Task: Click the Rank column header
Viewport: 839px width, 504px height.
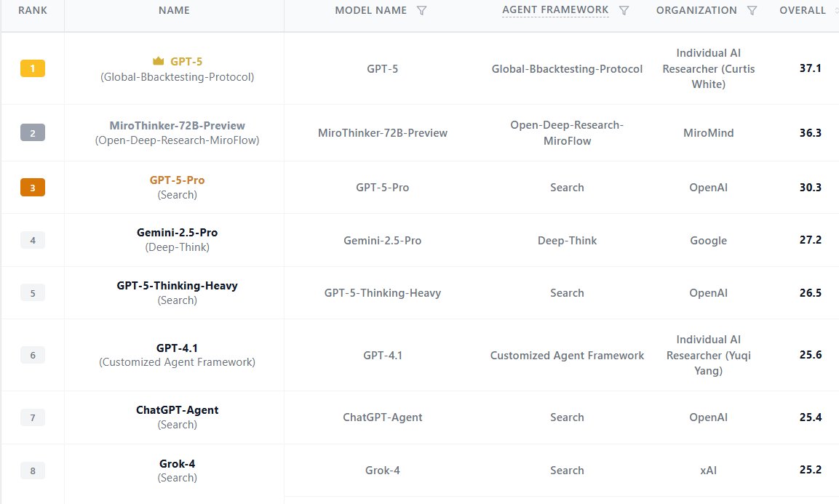Action: (x=33, y=11)
